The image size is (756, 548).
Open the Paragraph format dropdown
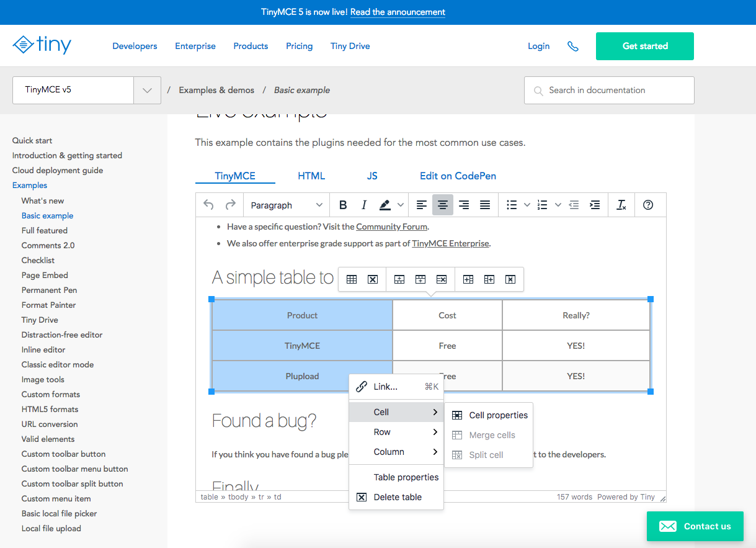(x=285, y=205)
